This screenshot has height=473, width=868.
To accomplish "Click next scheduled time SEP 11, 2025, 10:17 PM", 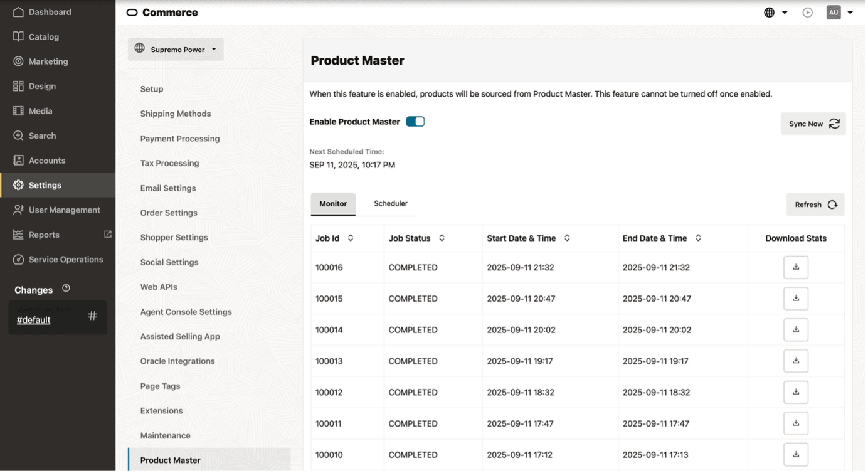I will coord(352,165).
